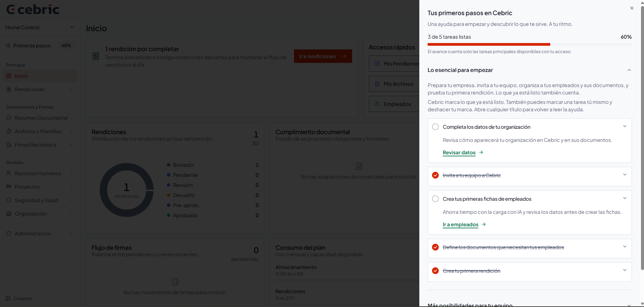The height and width of the screenshot is (307, 644).
Task: Click the Mis Archivos document icon
Action: (377, 84)
